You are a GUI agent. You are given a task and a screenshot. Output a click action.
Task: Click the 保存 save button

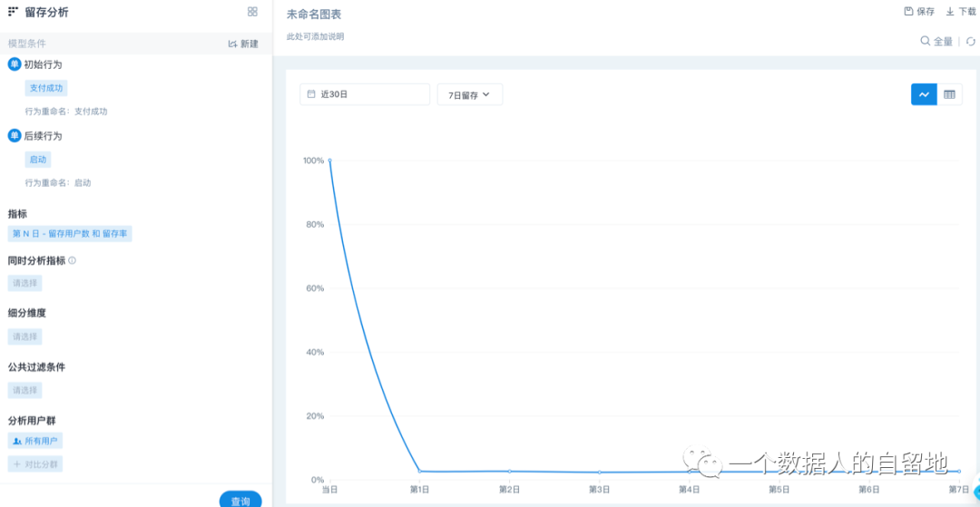919,11
